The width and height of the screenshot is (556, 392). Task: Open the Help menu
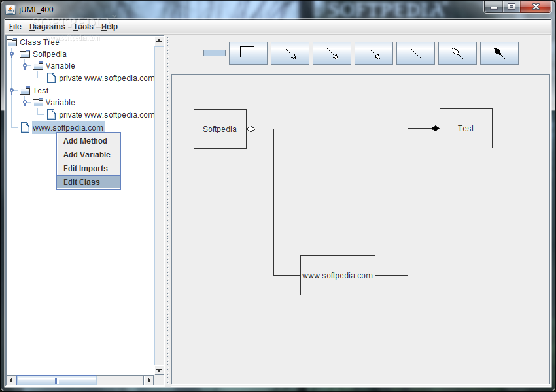(109, 27)
